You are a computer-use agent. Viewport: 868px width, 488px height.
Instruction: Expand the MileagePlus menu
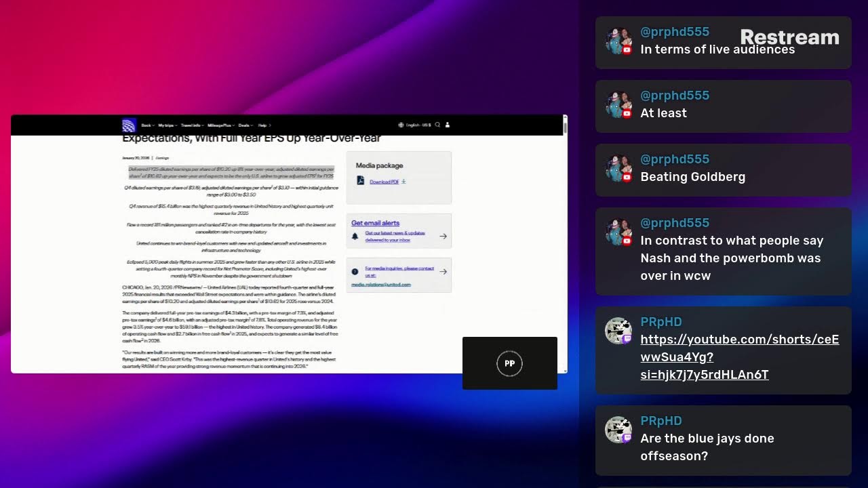tap(221, 125)
